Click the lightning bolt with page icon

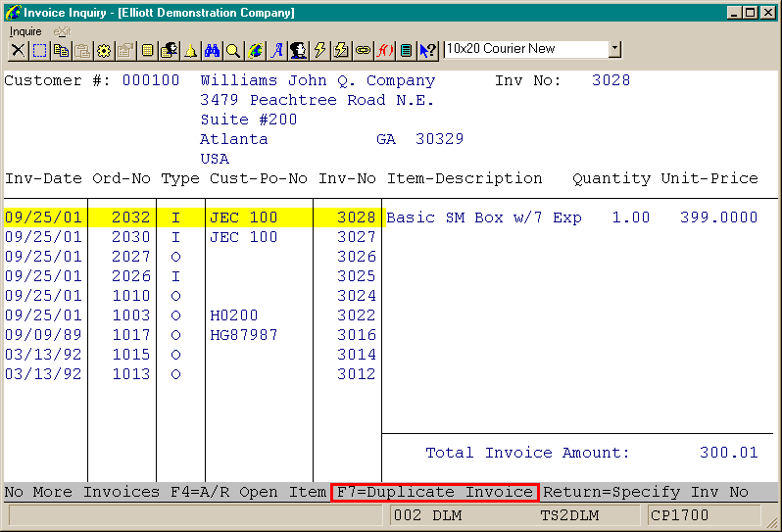[x=341, y=50]
